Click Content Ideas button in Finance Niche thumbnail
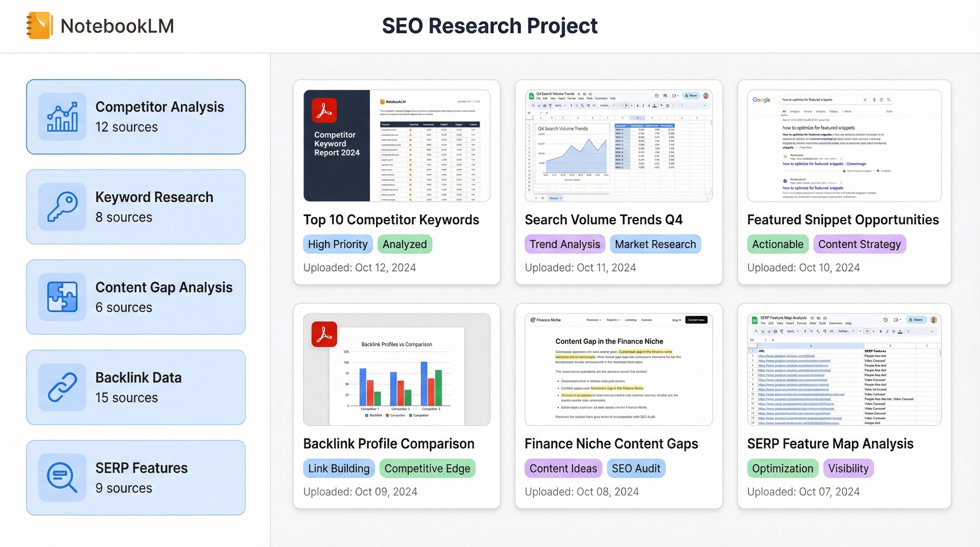980x547 pixels. [696, 320]
